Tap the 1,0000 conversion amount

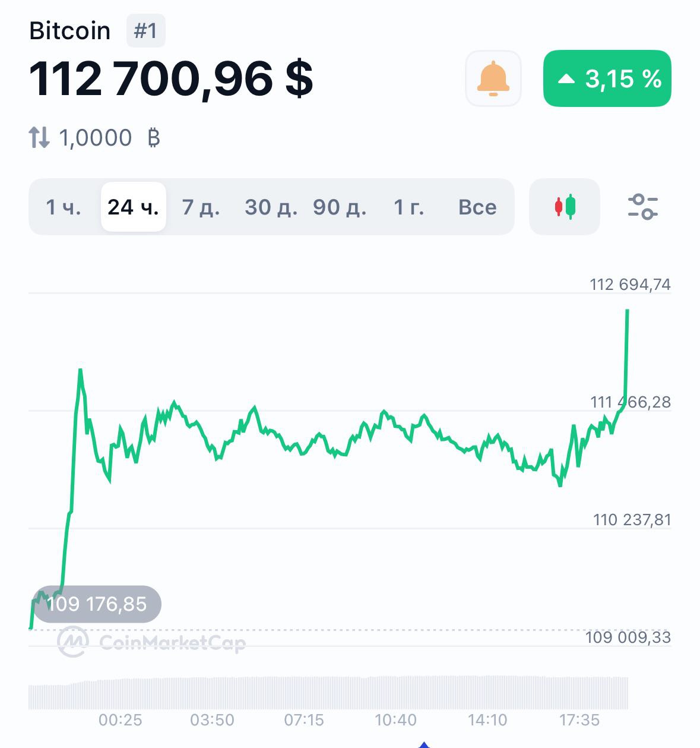(x=96, y=138)
